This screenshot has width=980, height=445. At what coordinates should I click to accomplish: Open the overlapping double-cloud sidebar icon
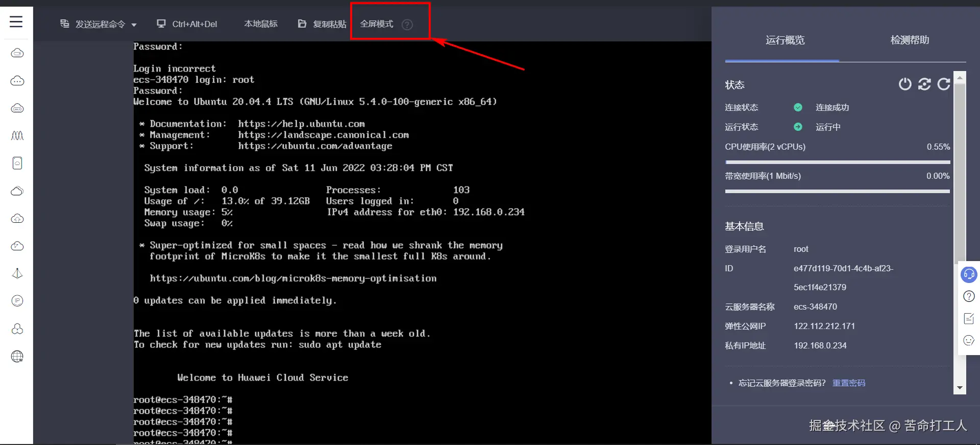(17, 191)
